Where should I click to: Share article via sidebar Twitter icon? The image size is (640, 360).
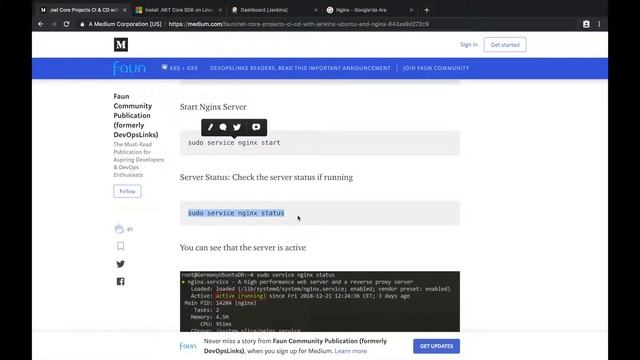pyautogui.click(x=120, y=264)
